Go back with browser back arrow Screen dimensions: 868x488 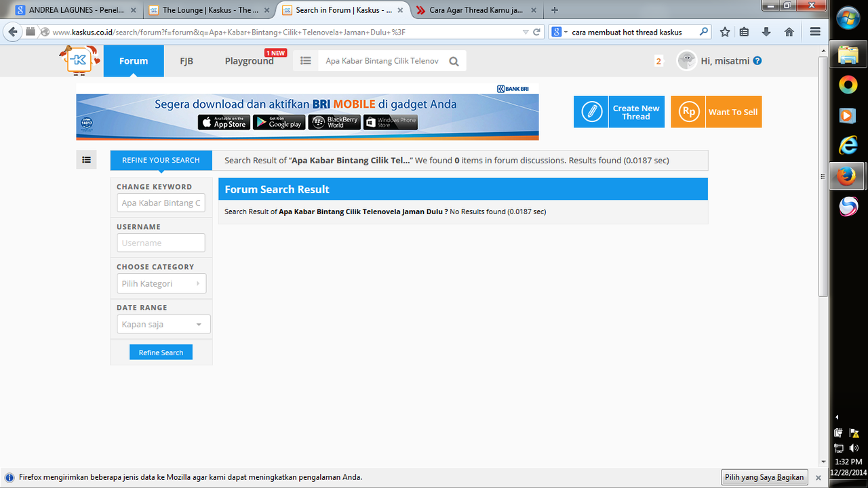(12, 32)
